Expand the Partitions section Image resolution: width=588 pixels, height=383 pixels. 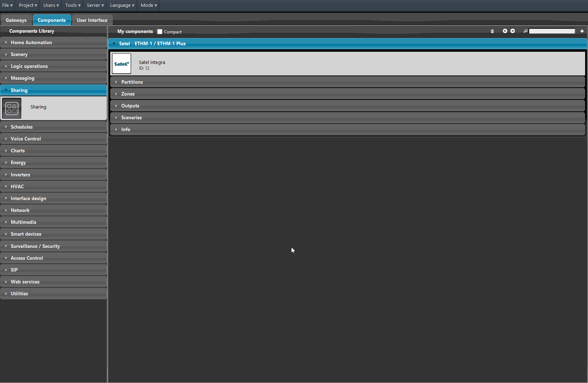(347, 82)
